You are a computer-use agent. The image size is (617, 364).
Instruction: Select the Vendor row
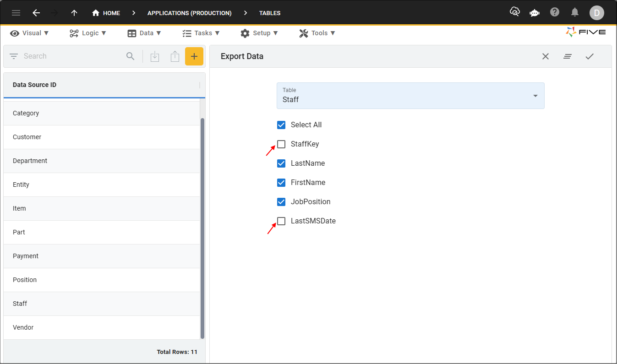[x=102, y=327]
